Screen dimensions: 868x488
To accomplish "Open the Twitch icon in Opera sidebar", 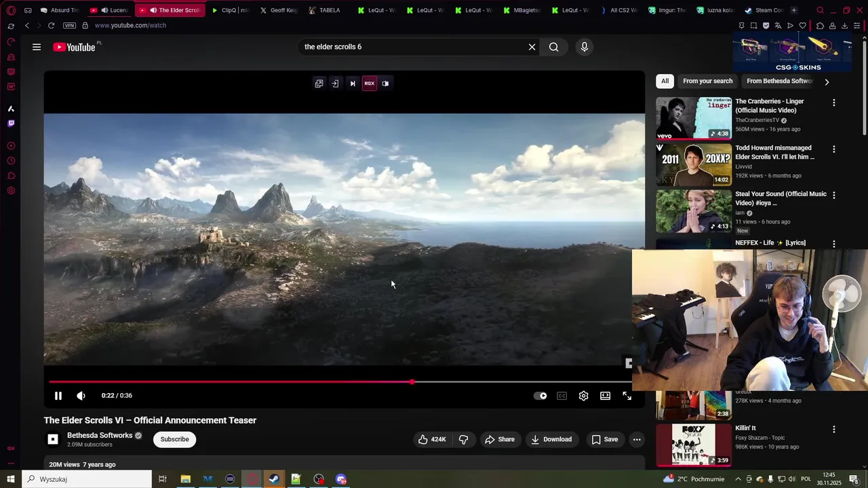I will coord(11,123).
